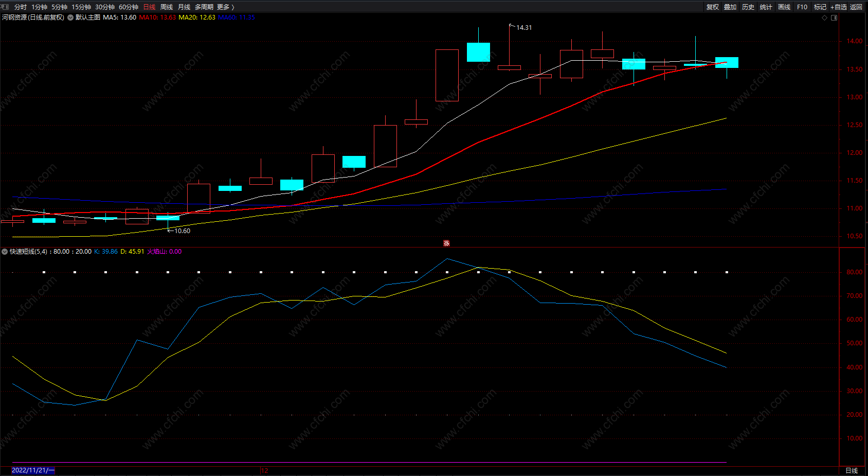The width and height of the screenshot is (868, 476).
Task: Click the MA5: 13.60 value
Action: point(119,17)
